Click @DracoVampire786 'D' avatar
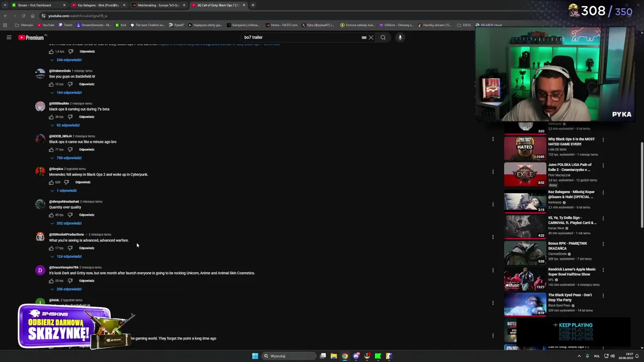The image size is (644, 362). (40, 270)
